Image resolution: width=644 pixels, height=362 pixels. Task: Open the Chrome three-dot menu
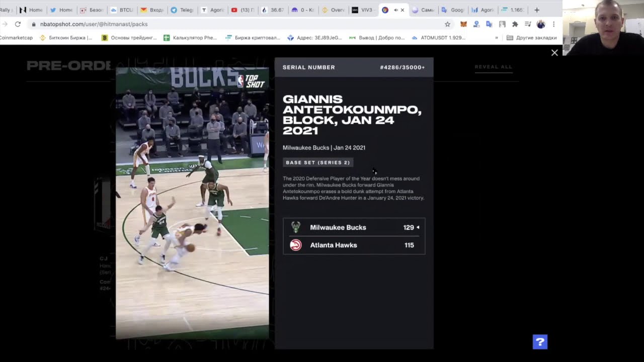point(553,24)
